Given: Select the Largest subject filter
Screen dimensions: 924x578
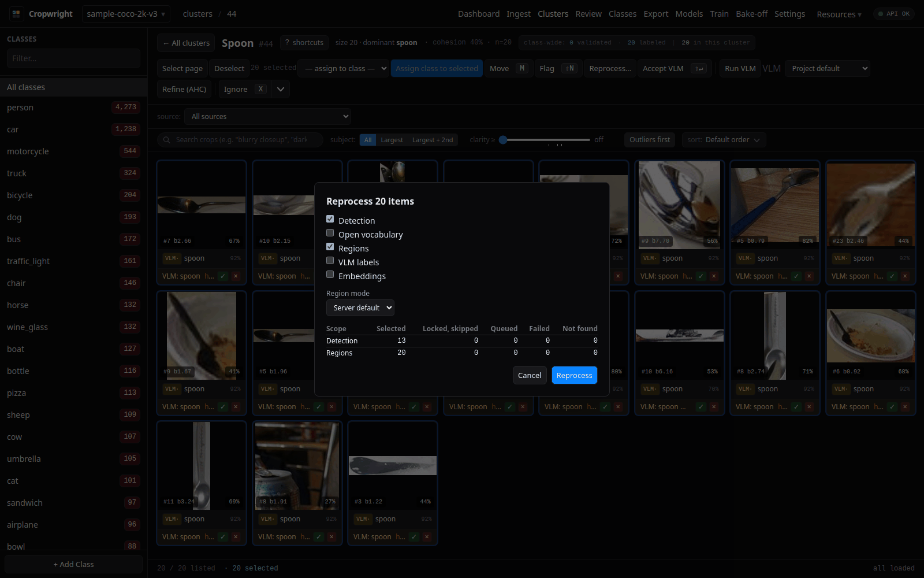Looking at the screenshot, I should tap(392, 140).
